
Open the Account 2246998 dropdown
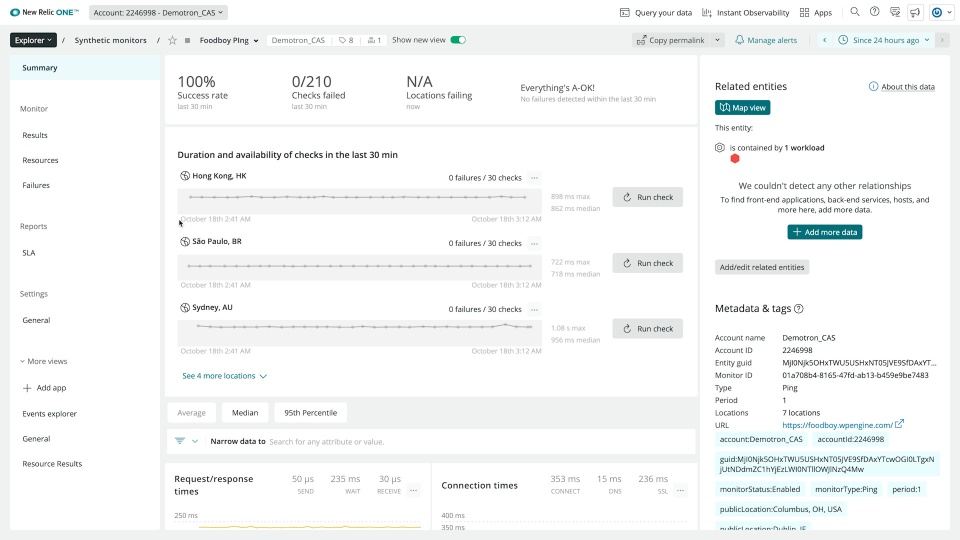click(x=158, y=12)
